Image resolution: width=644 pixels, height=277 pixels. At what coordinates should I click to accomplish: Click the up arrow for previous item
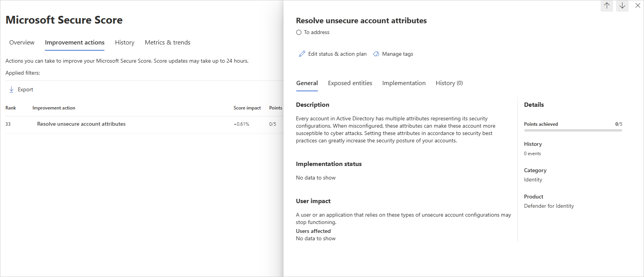(x=607, y=6)
